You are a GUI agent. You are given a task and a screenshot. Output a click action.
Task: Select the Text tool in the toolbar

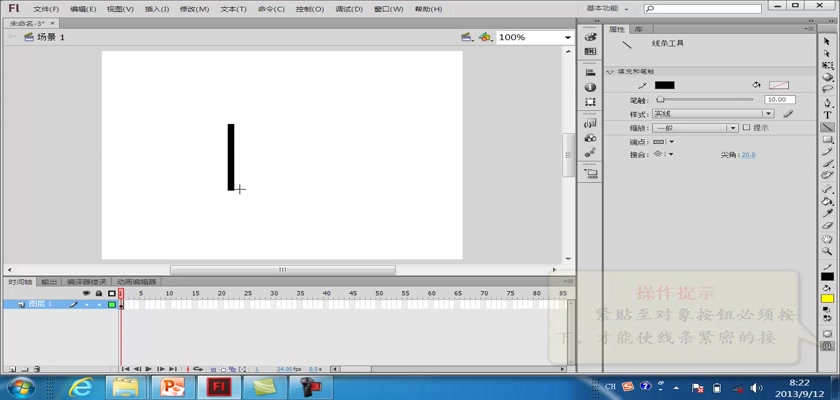coord(828,115)
